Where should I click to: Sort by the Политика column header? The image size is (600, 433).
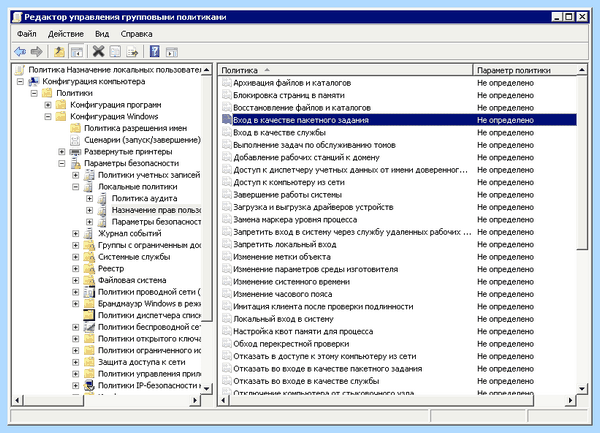coord(346,70)
